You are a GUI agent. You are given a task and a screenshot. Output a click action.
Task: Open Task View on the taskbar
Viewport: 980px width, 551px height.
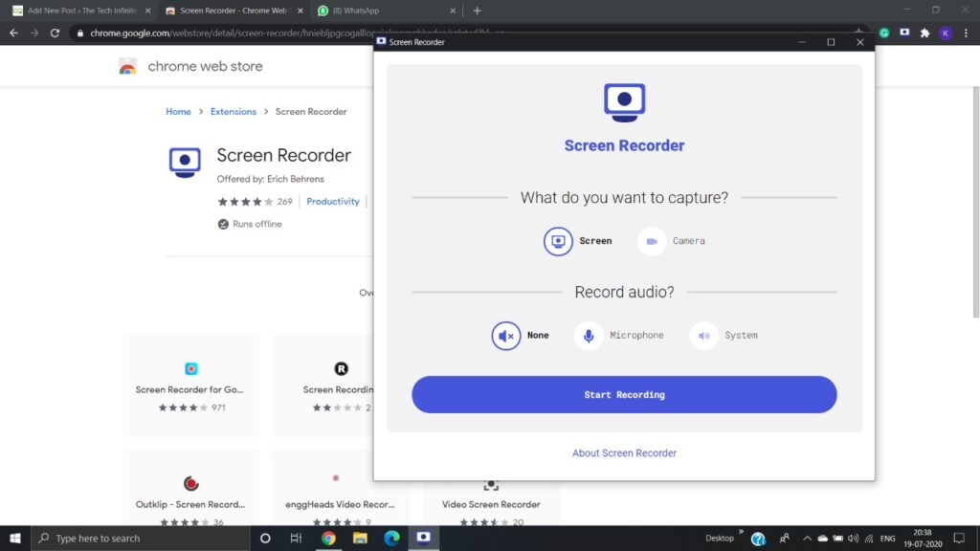[x=297, y=538]
